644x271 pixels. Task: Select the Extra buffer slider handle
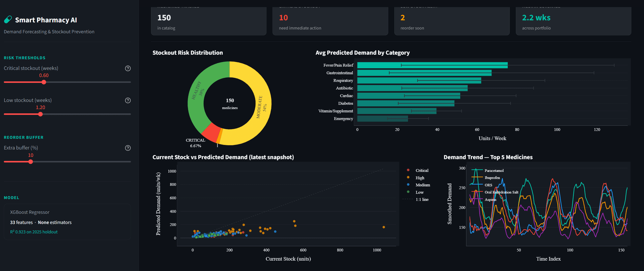coord(31,162)
